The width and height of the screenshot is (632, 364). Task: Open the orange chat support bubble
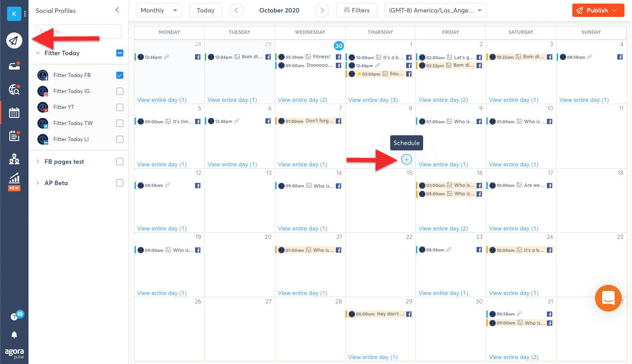[608, 298]
